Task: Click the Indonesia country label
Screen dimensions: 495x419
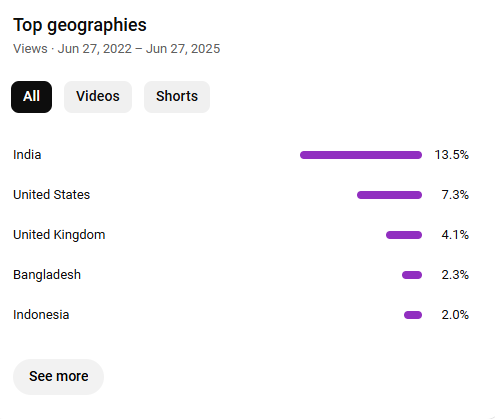Action: (41, 315)
